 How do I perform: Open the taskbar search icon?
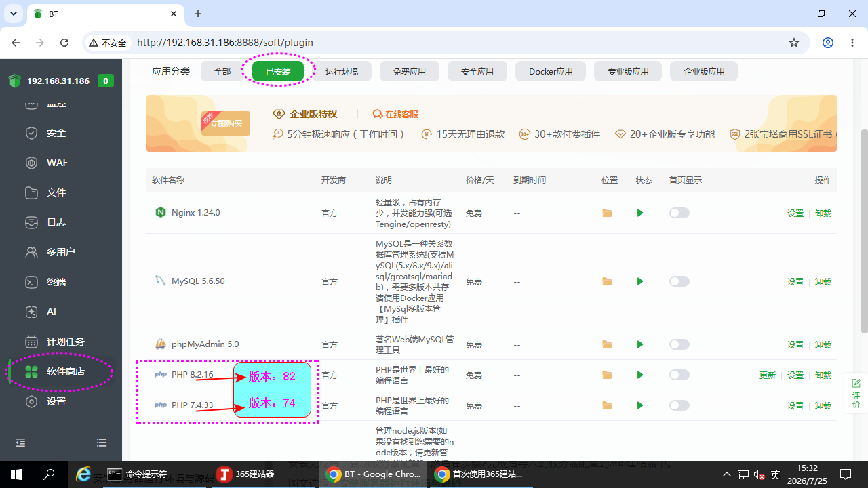[49, 474]
